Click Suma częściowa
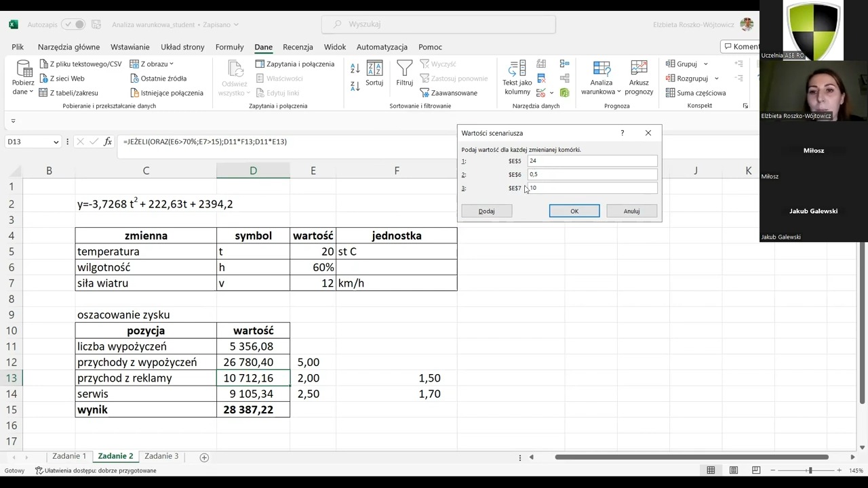 tap(695, 93)
